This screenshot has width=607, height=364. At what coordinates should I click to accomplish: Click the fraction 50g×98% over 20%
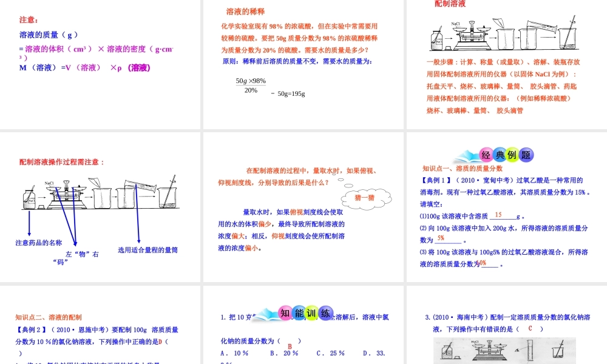click(x=251, y=86)
